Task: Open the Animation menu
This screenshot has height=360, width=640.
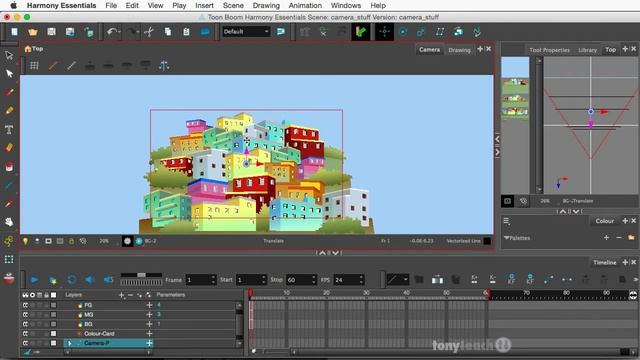Action: point(305,6)
